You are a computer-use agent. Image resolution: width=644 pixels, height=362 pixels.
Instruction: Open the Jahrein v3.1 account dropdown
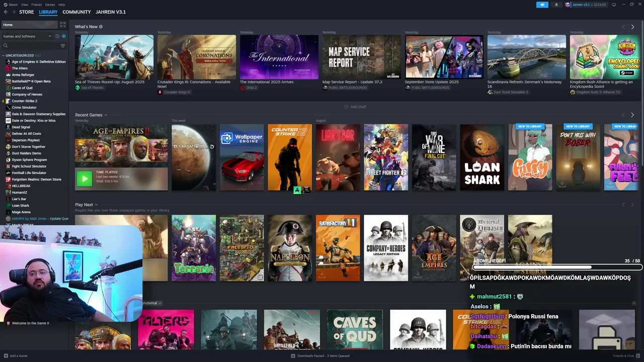586,5
